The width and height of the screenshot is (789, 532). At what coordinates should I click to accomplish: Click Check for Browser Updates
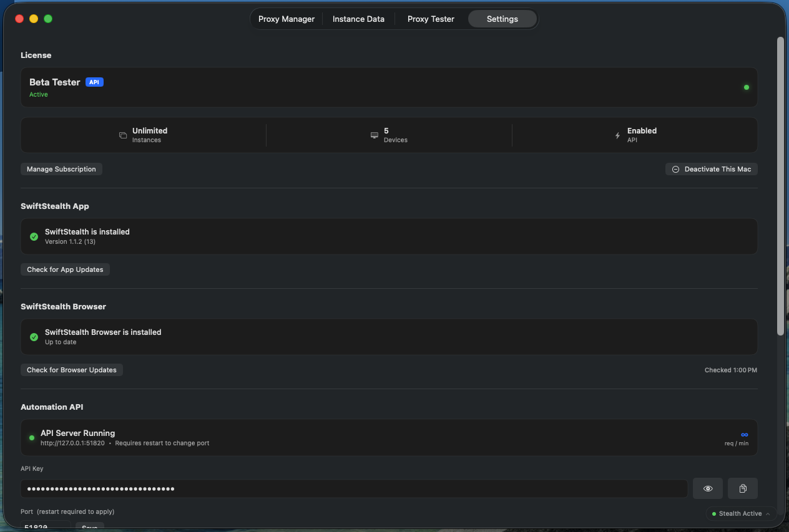tap(72, 370)
